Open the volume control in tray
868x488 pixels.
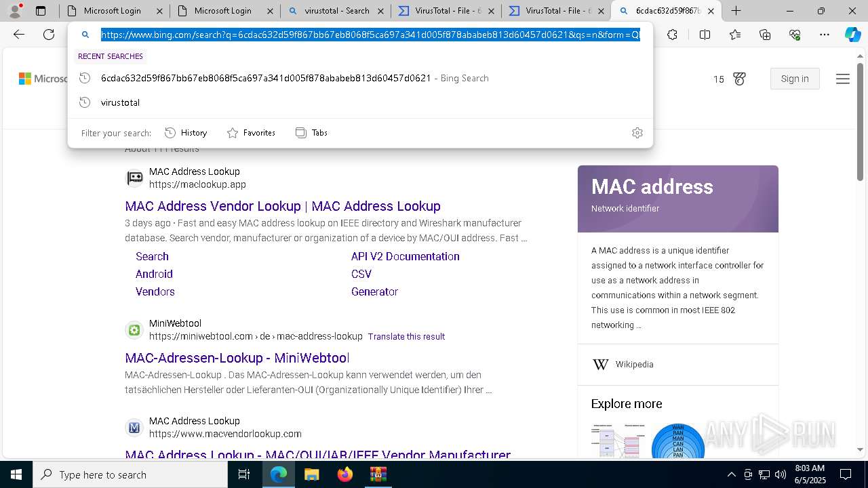pos(780,474)
